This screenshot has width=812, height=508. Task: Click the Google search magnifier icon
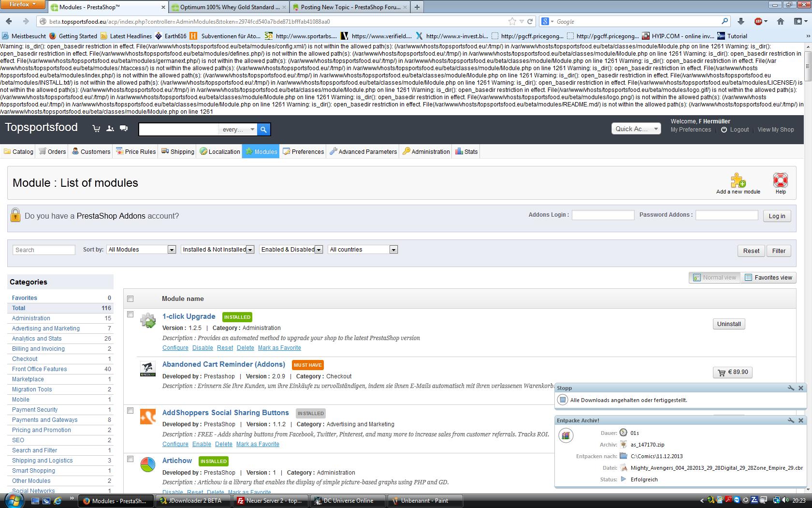[x=725, y=21]
